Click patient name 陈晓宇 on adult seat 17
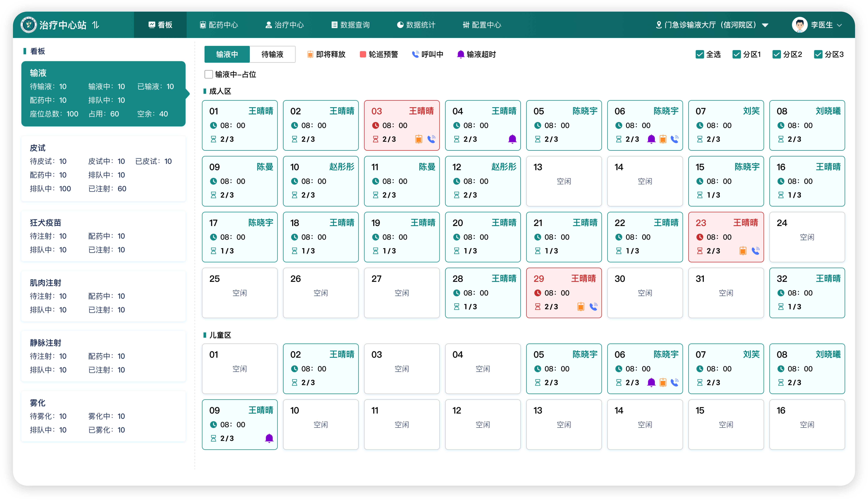This screenshot has width=868, height=500. click(x=261, y=223)
